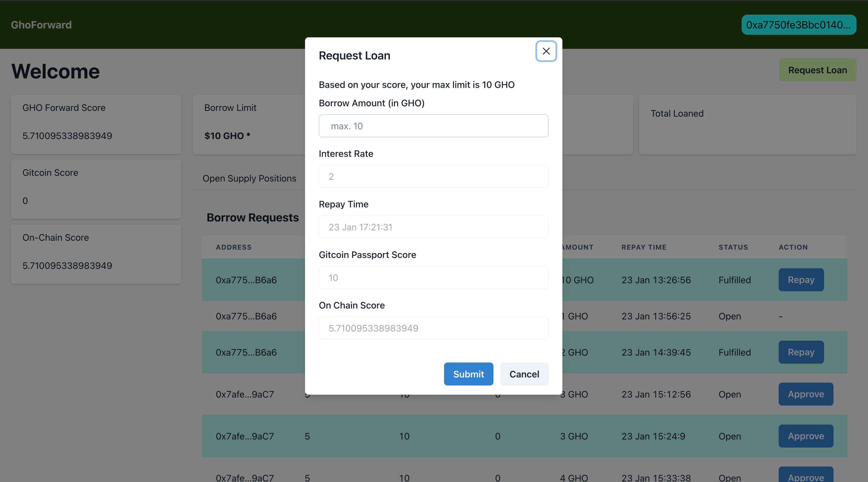
Task: Click the truncated wallet address icon top right
Action: tap(798, 24)
